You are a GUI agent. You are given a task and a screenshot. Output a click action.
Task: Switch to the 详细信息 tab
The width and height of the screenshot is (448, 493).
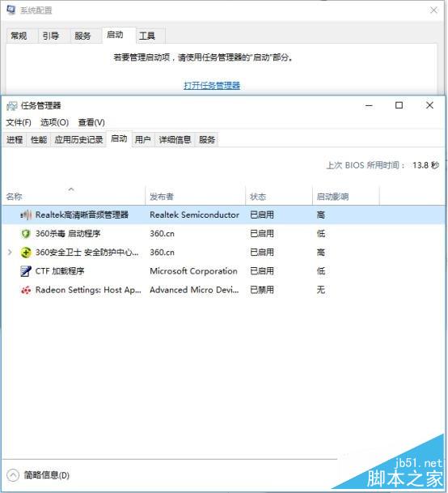tap(175, 139)
